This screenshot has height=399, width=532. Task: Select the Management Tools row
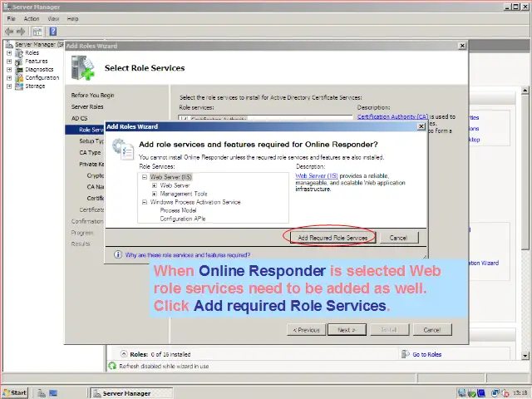184,194
